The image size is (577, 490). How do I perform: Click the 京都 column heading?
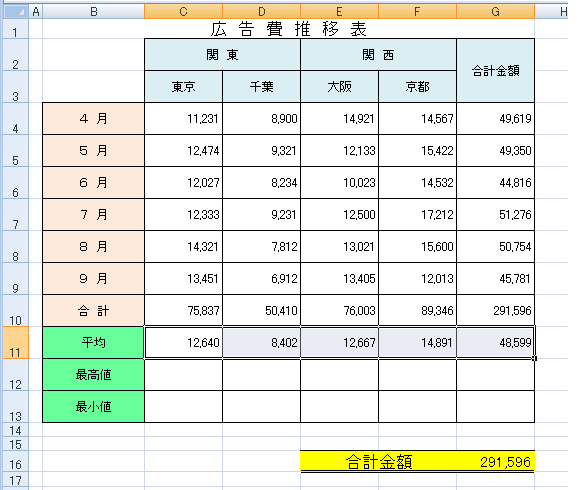pos(417,86)
